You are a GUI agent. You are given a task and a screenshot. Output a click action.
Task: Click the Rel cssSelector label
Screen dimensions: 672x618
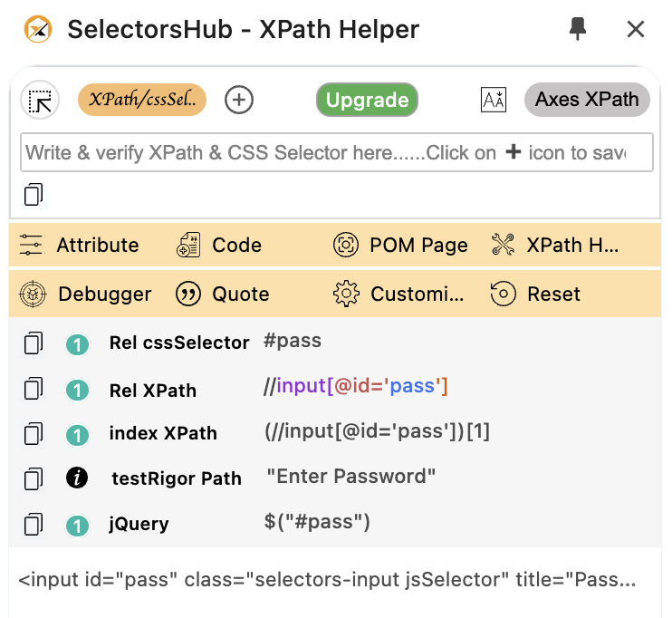point(179,343)
